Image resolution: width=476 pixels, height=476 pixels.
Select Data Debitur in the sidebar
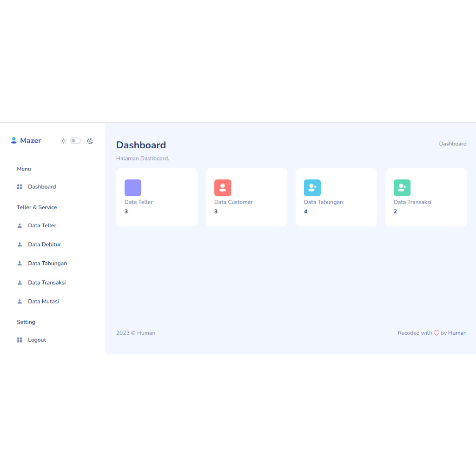[44, 245]
